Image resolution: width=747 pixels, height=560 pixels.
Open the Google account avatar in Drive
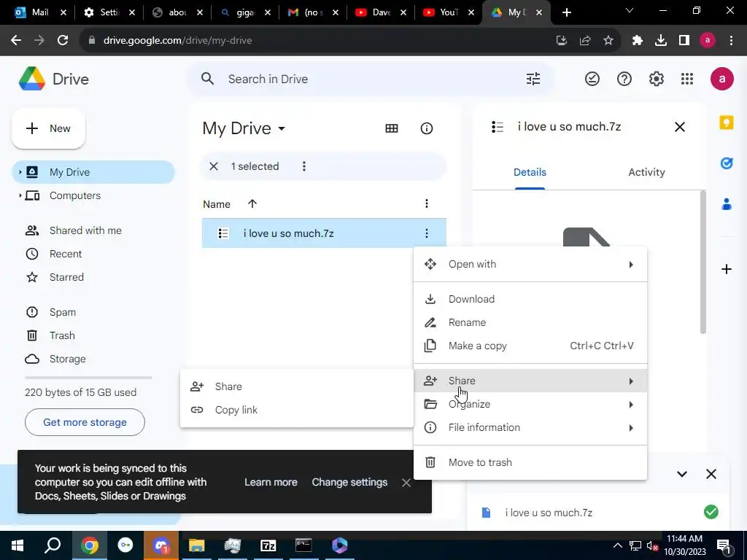(x=721, y=79)
